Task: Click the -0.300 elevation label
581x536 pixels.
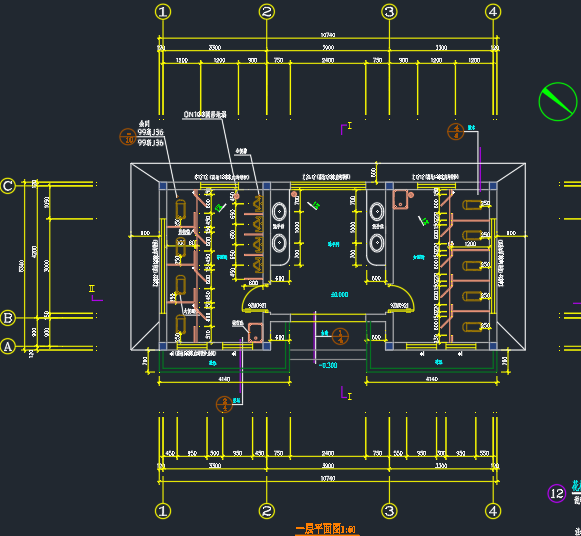Action: coord(328,365)
